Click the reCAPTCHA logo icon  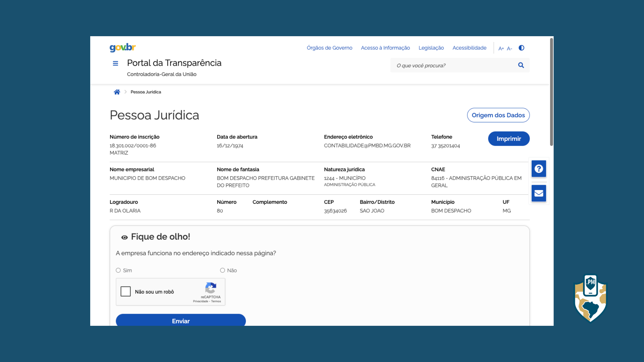211,288
